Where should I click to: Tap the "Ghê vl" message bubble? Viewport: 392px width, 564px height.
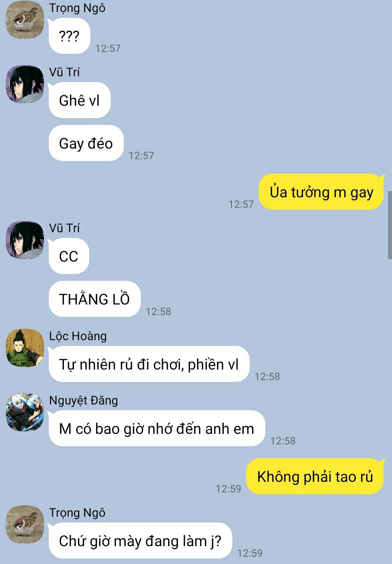pos(79,100)
